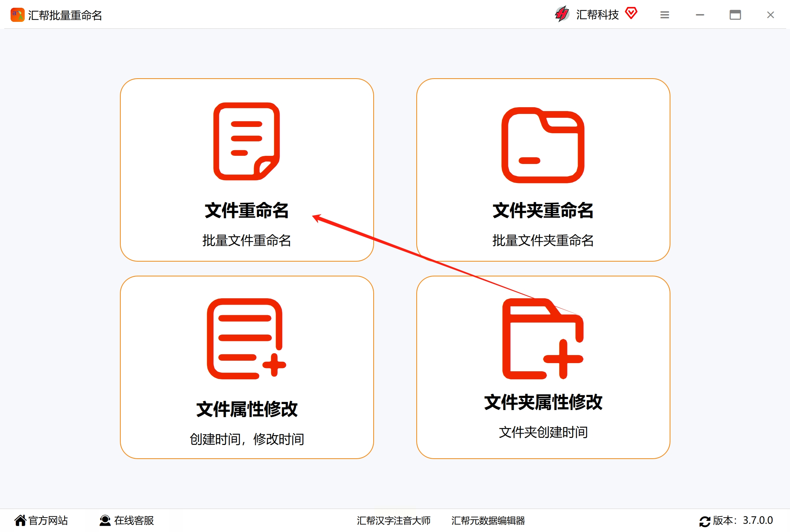790x532 pixels.
Task: Select the 文件夹重命名 title text
Action: pos(543,210)
